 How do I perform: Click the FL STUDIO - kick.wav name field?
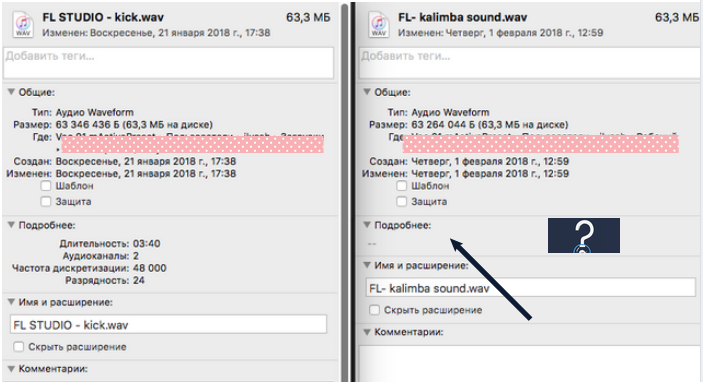point(168,325)
